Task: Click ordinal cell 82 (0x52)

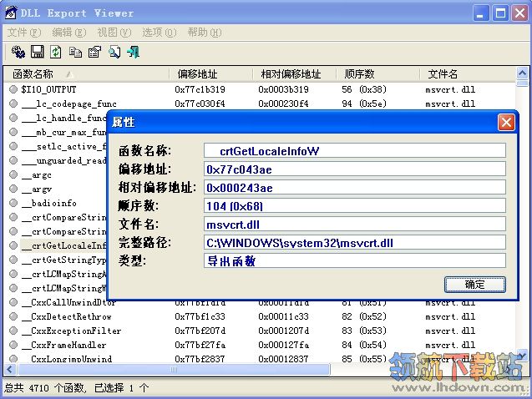Action: click(x=364, y=316)
